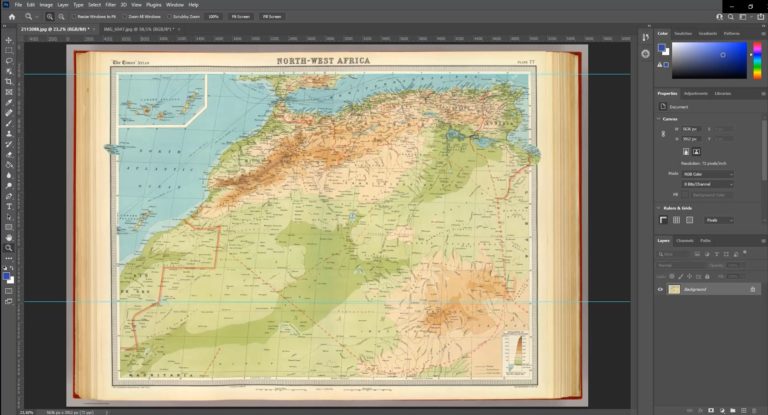Select the Background layer thumbnail

674,290
